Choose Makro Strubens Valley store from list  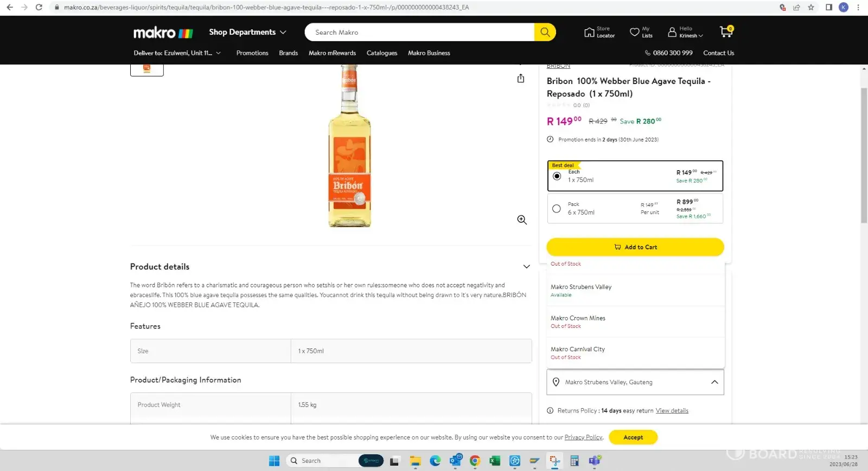pyautogui.click(x=581, y=287)
